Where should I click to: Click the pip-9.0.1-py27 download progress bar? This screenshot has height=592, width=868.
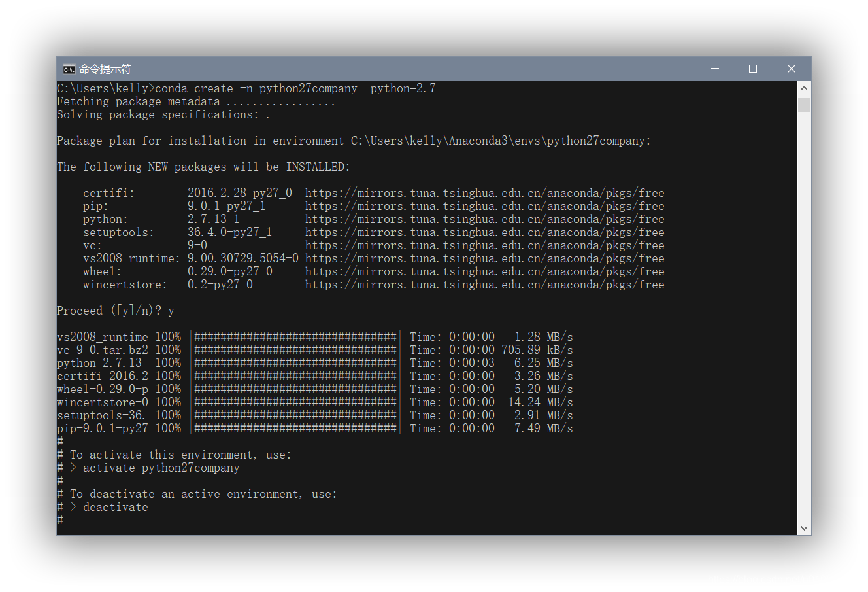tap(295, 428)
